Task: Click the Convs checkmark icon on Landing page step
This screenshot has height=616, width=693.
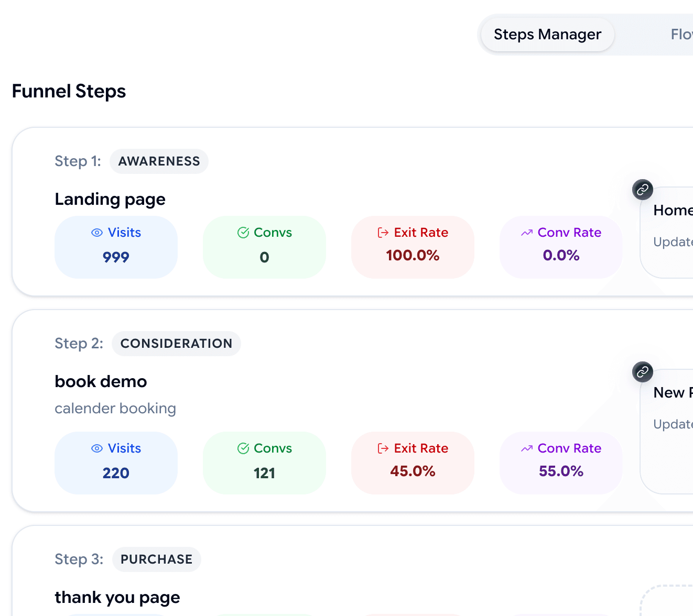Action: 243,232
